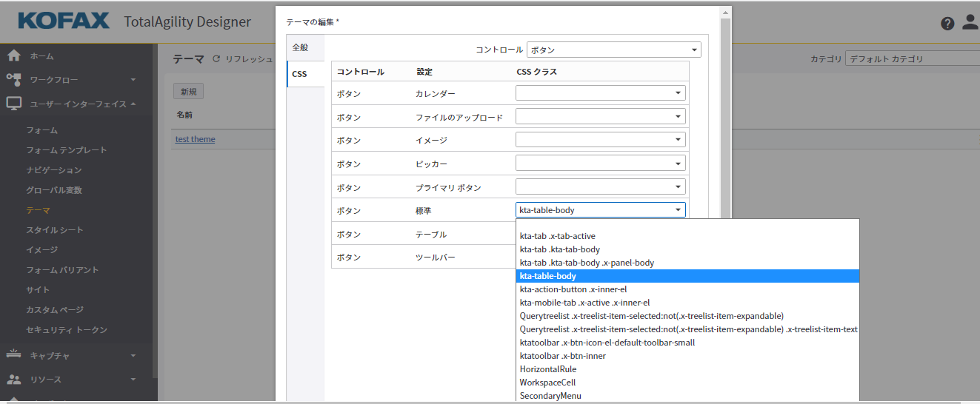Open the プライマリ ボタン CSS class dropdown
Viewport: 980px width, 404px height.
pyautogui.click(x=600, y=187)
